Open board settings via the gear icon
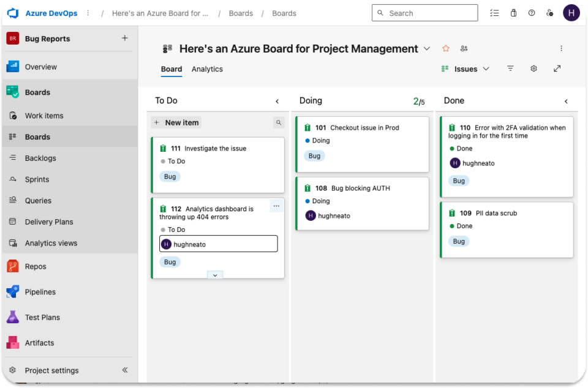588x388 pixels. [x=533, y=69]
